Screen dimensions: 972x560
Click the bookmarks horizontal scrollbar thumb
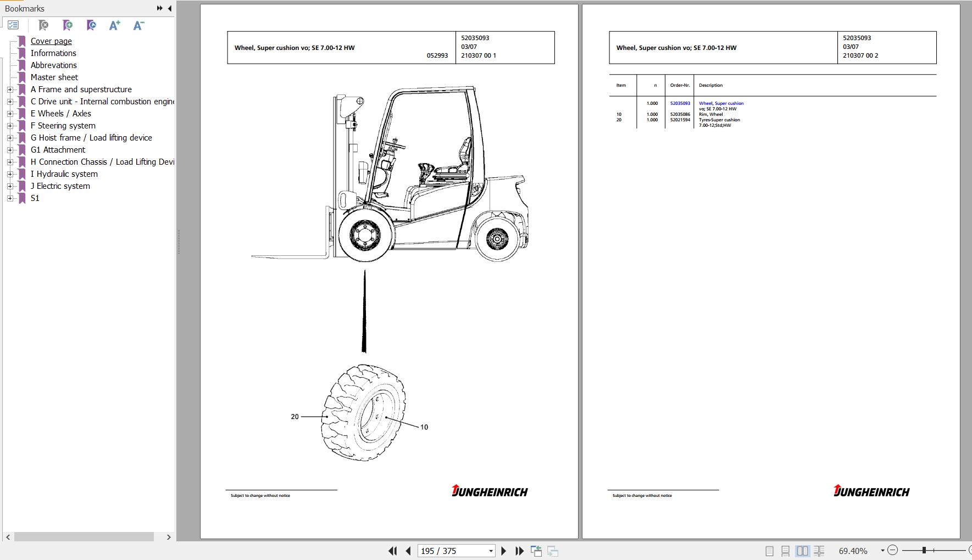coord(84,537)
